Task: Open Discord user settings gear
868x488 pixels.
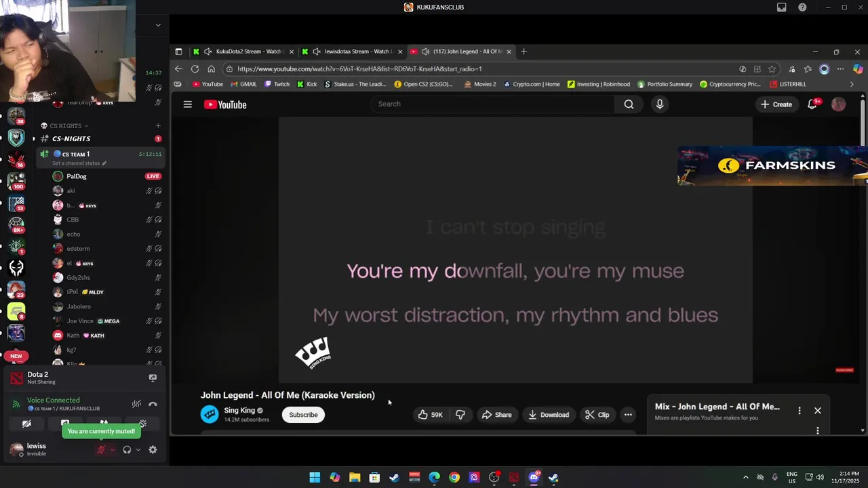Action: [153, 449]
